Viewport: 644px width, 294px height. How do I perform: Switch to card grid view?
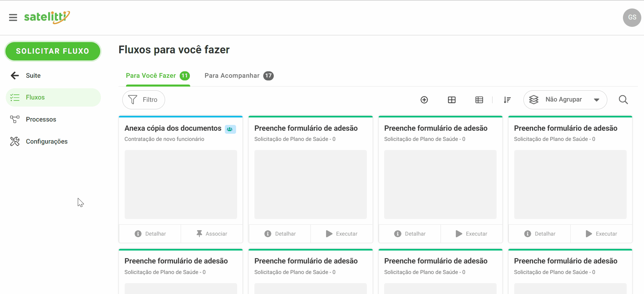coord(452,100)
